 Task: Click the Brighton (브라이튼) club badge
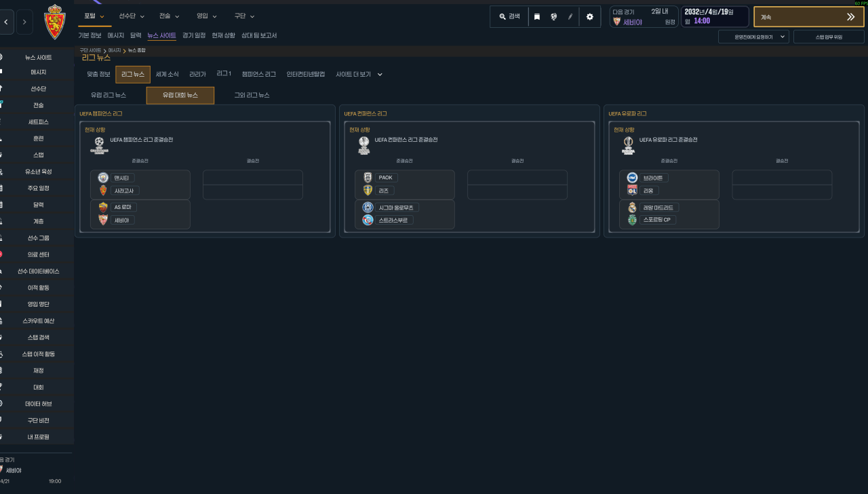coord(632,178)
